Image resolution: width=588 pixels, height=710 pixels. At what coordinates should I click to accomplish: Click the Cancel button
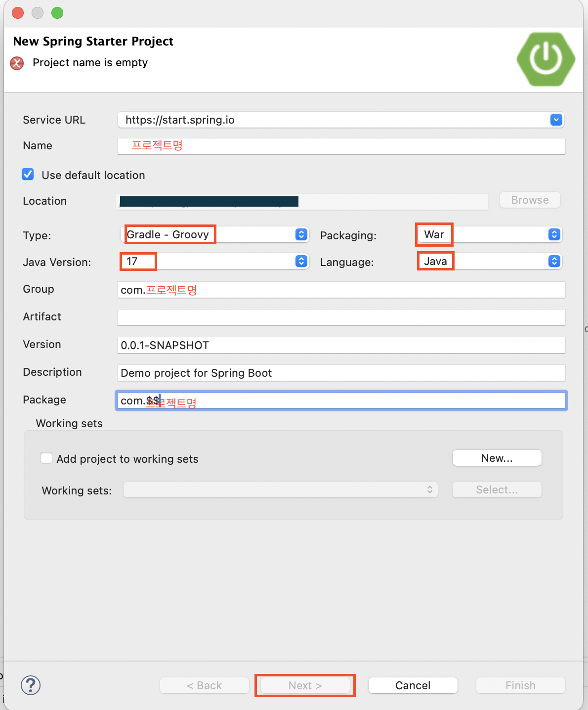point(413,685)
